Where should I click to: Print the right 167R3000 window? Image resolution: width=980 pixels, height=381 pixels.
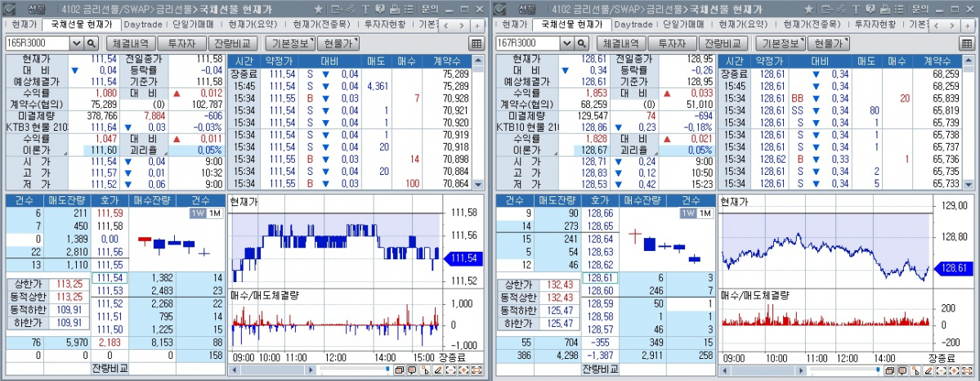884,9
